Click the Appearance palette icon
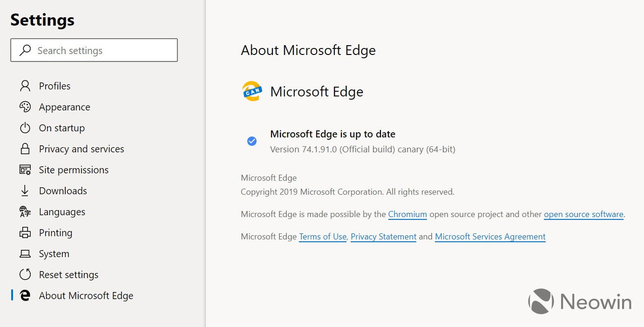Image resolution: width=644 pixels, height=327 pixels. tap(24, 107)
